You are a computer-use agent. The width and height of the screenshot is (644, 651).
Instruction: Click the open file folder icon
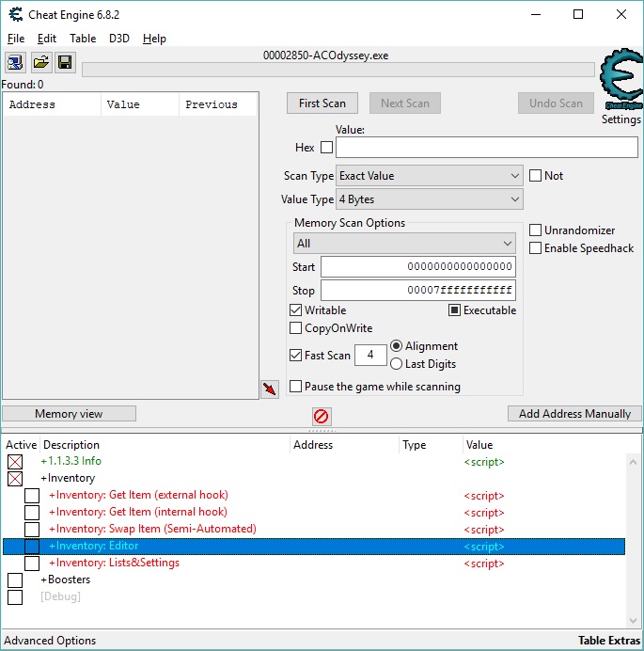click(x=40, y=63)
